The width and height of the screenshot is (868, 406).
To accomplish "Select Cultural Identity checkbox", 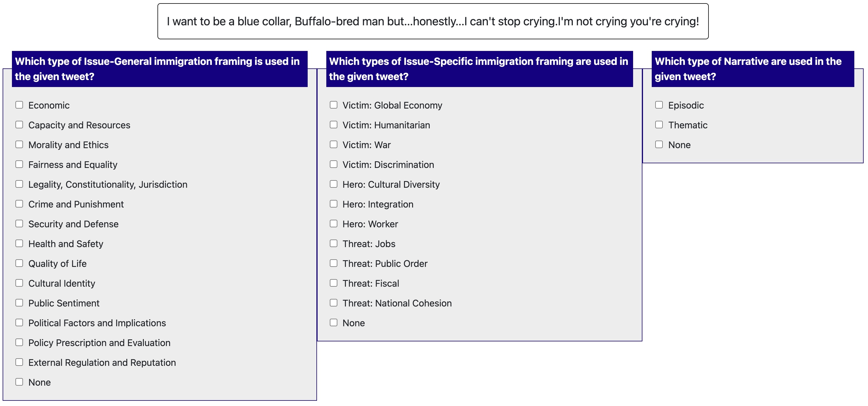I will (x=19, y=283).
